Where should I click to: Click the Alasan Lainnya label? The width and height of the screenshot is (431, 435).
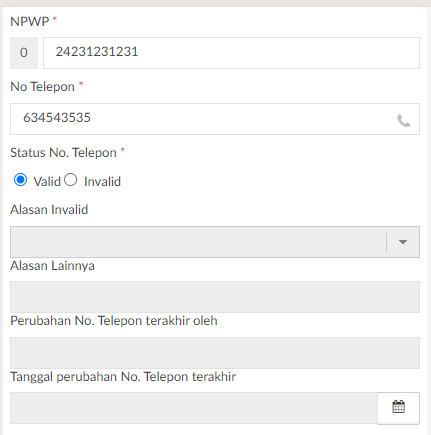point(52,266)
